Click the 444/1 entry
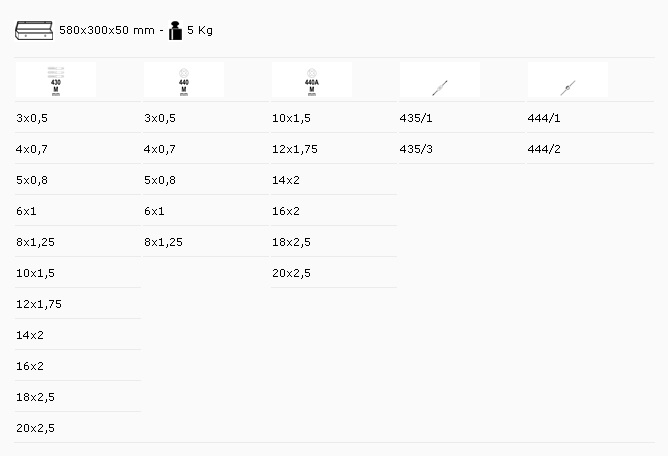This screenshot has width=668, height=456. click(x=544, y=118)
